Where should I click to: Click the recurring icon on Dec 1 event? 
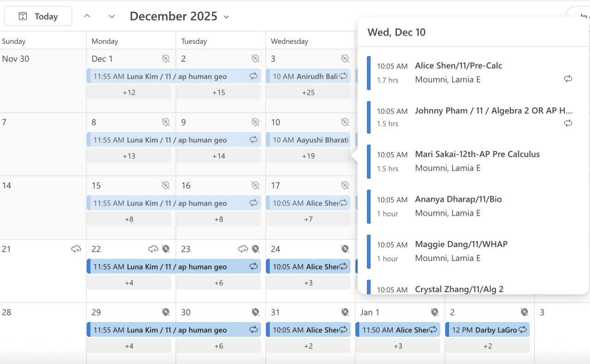pos(254,76)
